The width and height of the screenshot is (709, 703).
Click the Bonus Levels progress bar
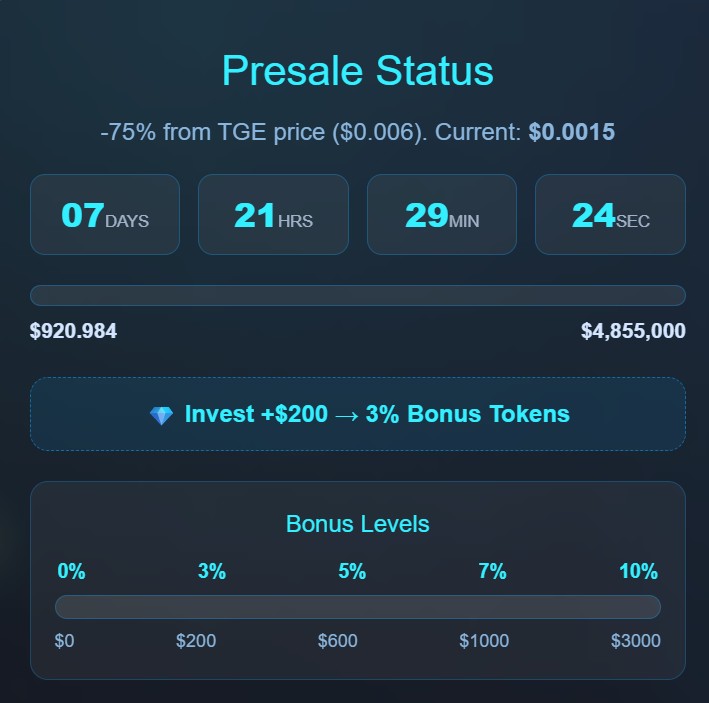[357, 607]
